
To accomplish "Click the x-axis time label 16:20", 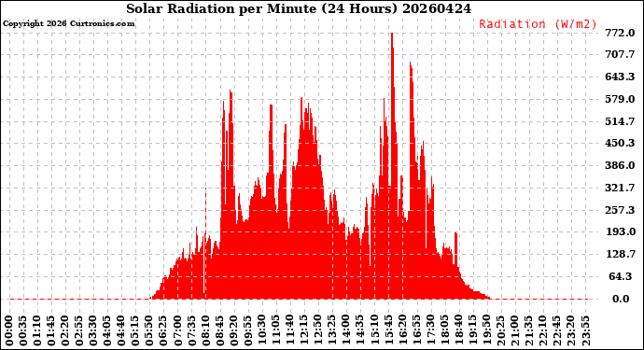I will 403,331.
